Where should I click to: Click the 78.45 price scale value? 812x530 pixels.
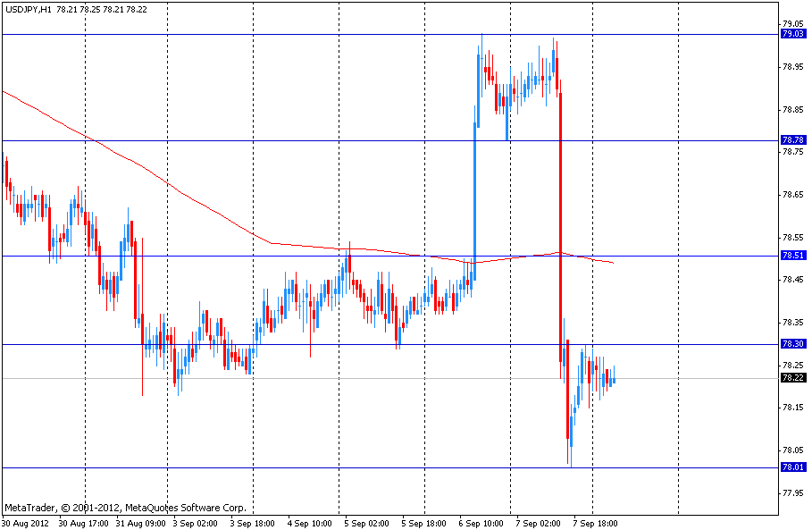(793, 280)
